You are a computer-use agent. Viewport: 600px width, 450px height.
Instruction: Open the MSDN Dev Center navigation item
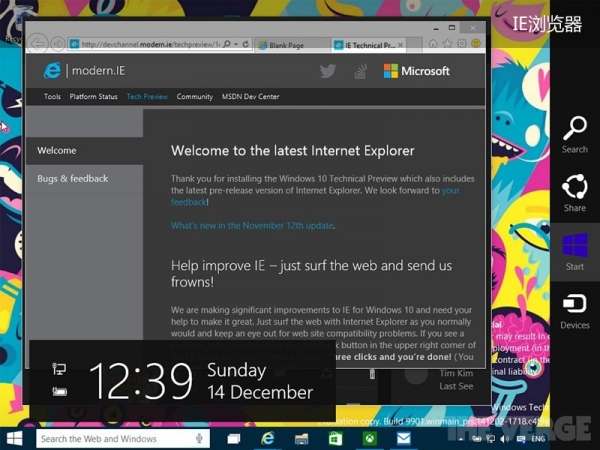coord(250,96)
